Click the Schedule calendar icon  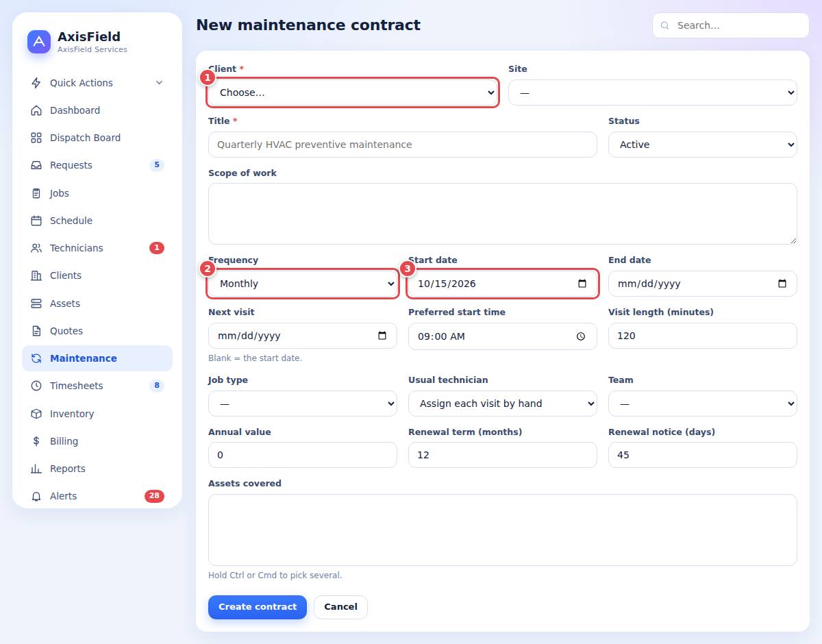(36, 221)
